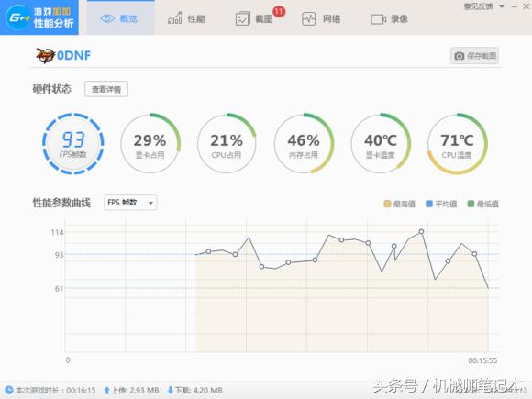Click the 46% memory usage gauge

304,144
